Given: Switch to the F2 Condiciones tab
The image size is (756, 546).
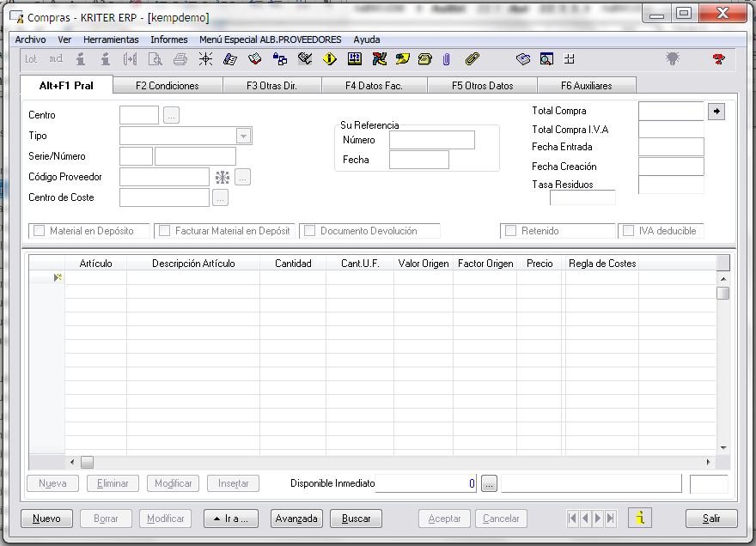Looking at the screenshot, I should (168, 86).
